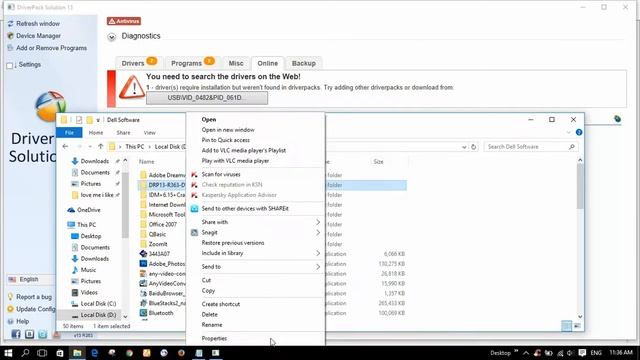
Task: Open the address bar history dropdown
Action: (464, 147)
